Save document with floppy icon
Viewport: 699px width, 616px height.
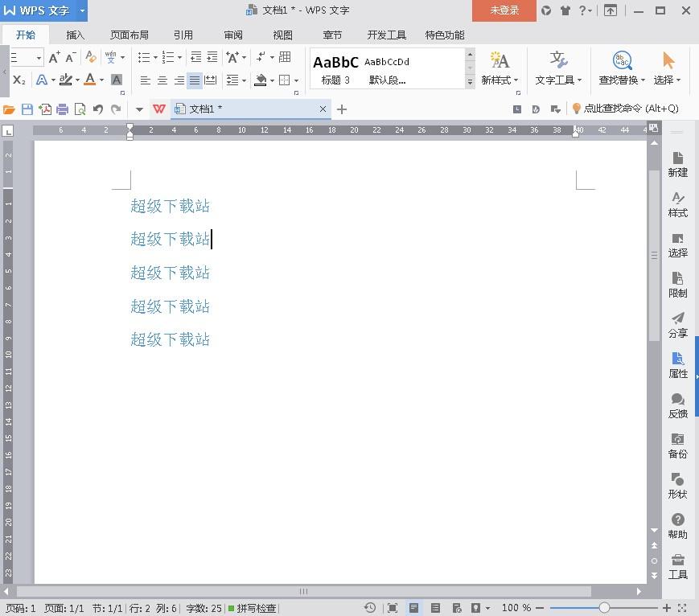coord(27,109)
